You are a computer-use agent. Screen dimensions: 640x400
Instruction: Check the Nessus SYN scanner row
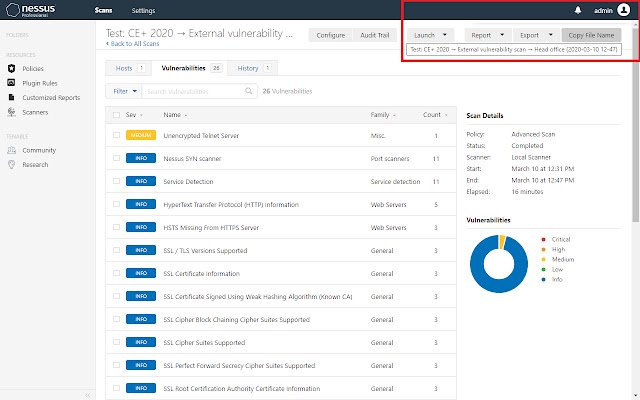tap(116, 158)
